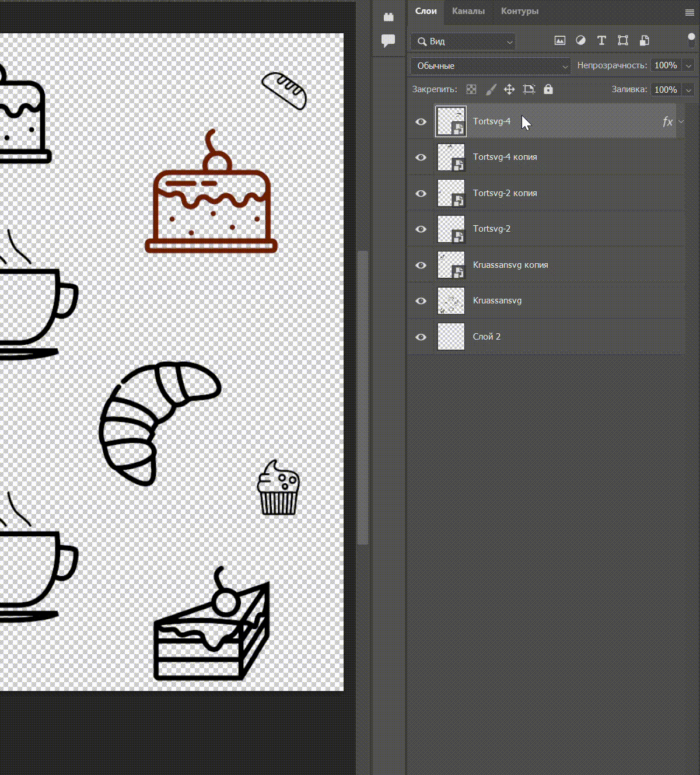
Task: Lock transparent pixels icon
Action: [x=471, y=89]
